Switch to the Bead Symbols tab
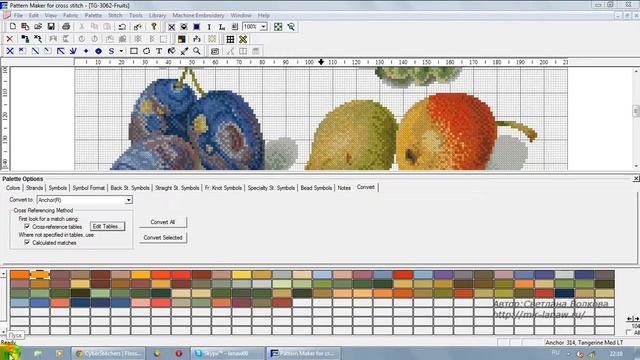The height and width of the screenshot is (360, 640). pyautogui.click(x=316, y=188)
